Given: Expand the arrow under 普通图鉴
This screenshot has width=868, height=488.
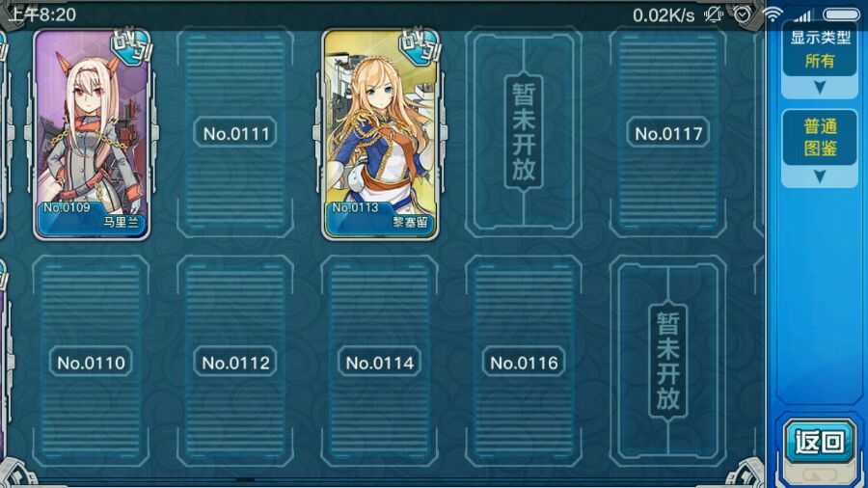Looking at the screenshot, I should pyautogui.click(x=820, y=176).
